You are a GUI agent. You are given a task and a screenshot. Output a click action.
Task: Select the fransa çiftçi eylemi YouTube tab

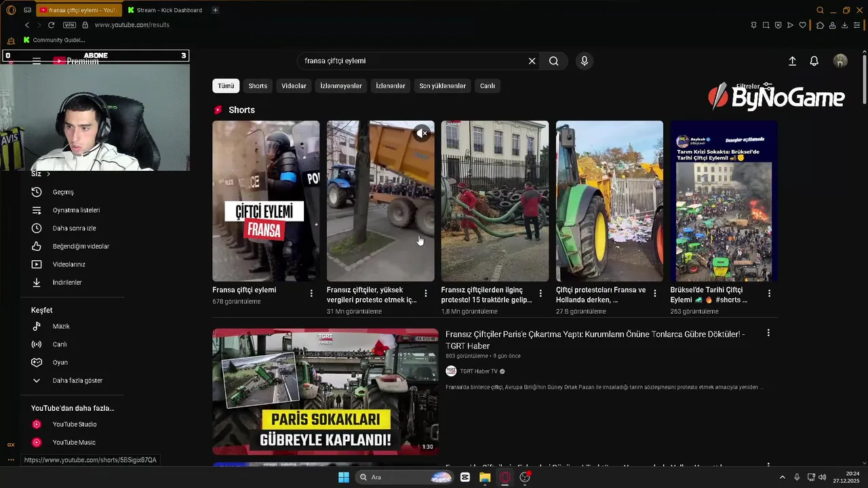pyautogui.click(x=78, y=10)
